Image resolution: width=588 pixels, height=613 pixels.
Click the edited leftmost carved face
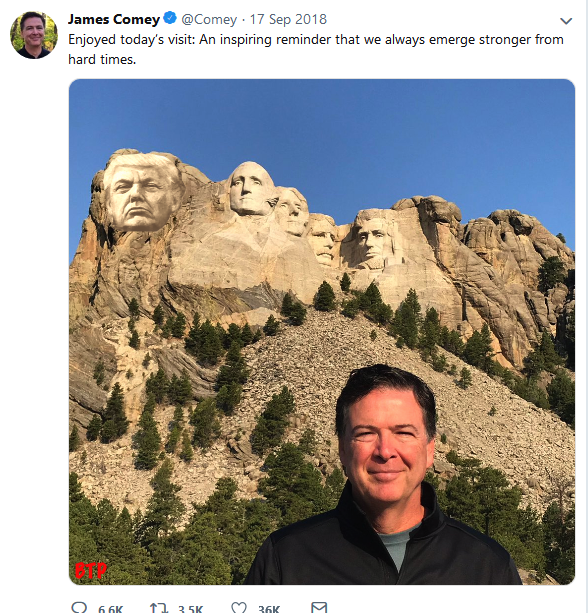pyautogui.click(x=142, y=191)
